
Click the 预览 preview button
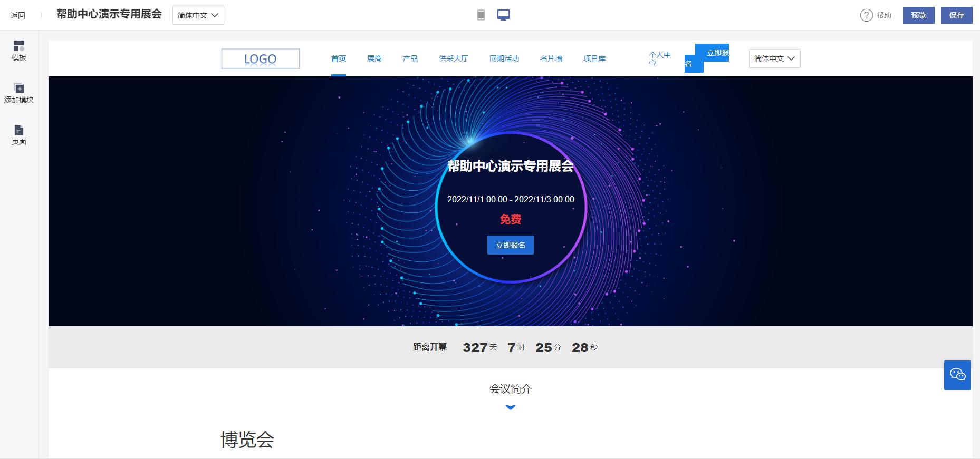(918, 15)
